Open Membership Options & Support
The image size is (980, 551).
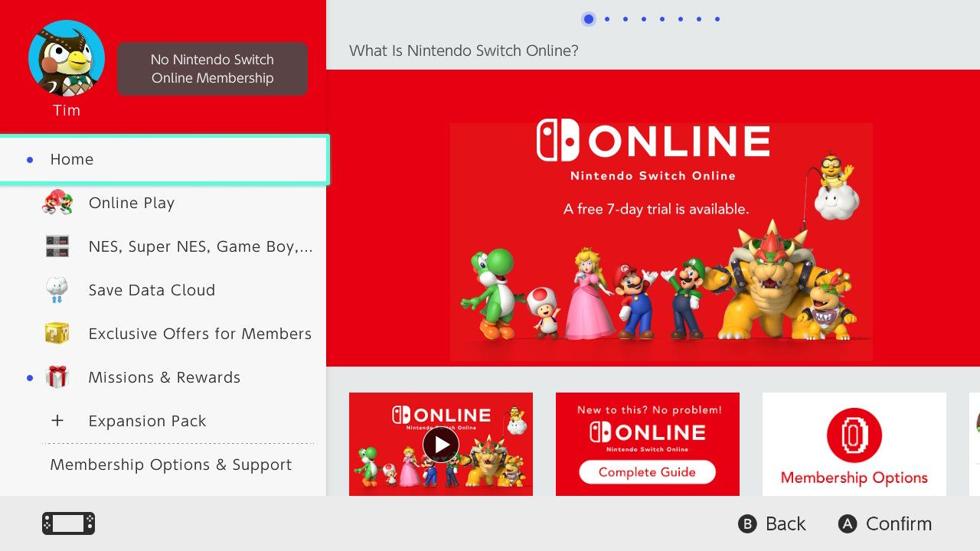click(165, 465)
